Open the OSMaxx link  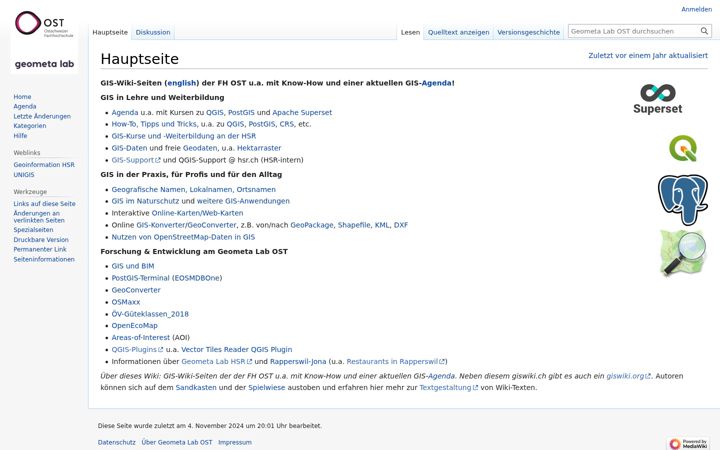126,302
